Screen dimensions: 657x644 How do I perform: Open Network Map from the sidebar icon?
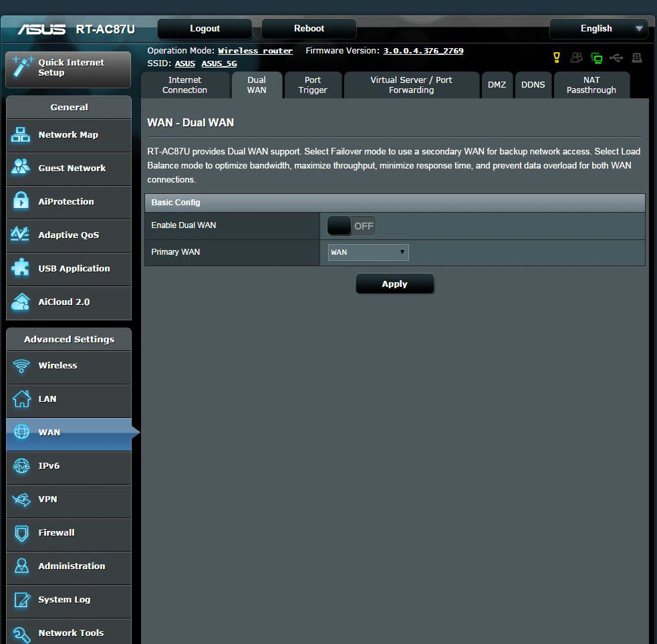coord(21,135)
